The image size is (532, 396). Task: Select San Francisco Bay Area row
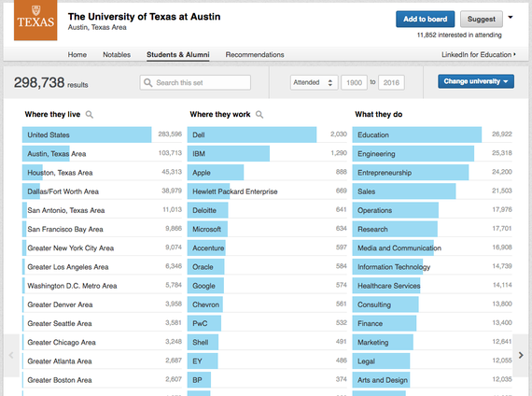coord(102,229)
